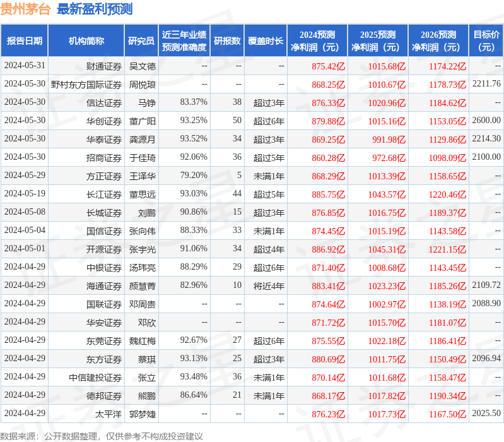The width and height of the screenshot is (504, 442).
Task: Click the 数据来源 footnote text
Action: 102,436
